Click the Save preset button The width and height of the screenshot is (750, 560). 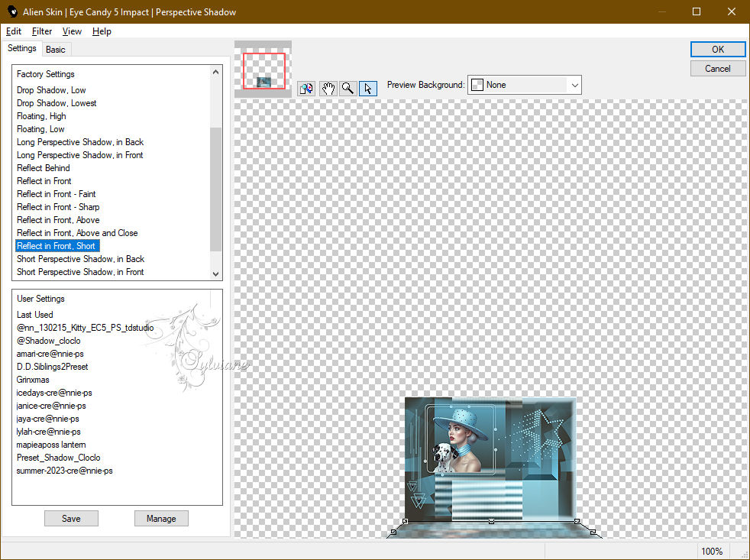coord(71,518)
